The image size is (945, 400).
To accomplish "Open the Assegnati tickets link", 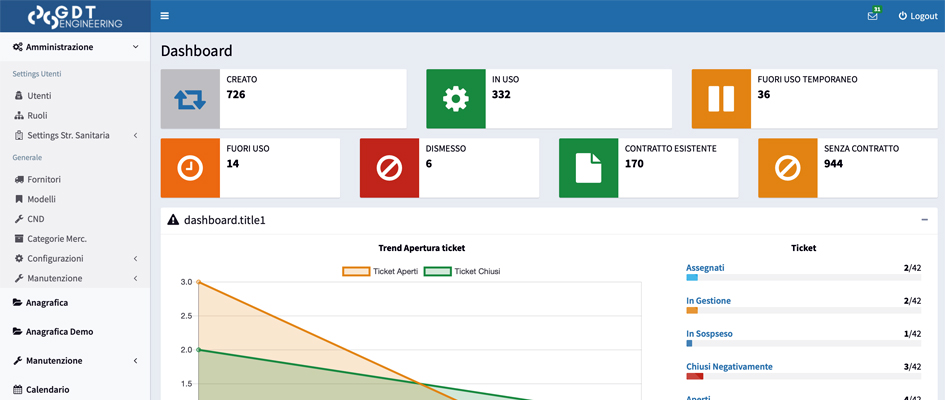I will pos(705,267).
